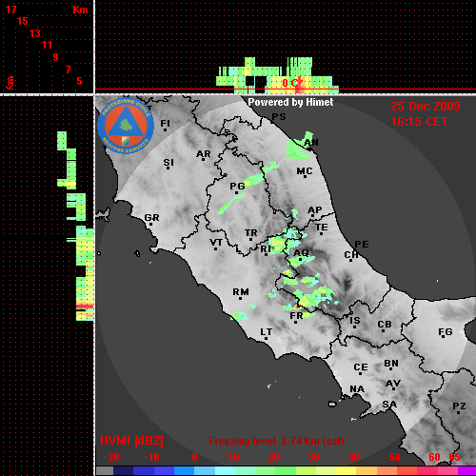Click the 10 value on dBZ scale
This screenshot has width=476, height=476.
coord(234,457)
